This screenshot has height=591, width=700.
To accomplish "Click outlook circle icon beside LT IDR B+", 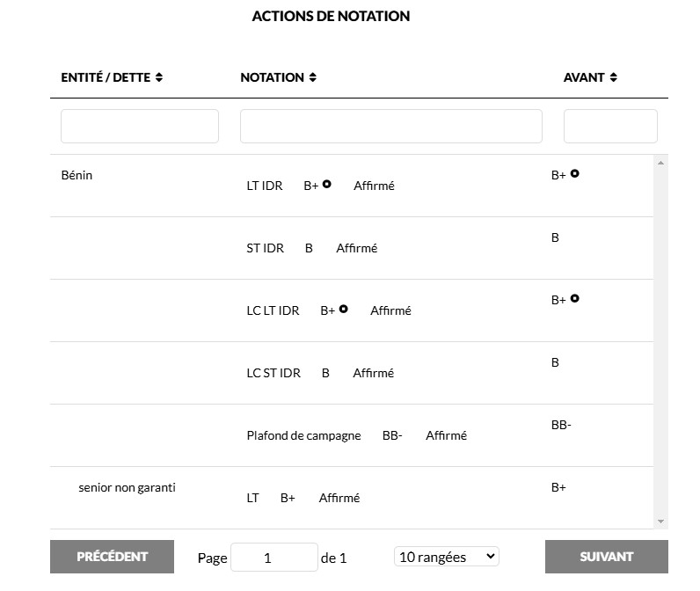I will tap(326, 185).
